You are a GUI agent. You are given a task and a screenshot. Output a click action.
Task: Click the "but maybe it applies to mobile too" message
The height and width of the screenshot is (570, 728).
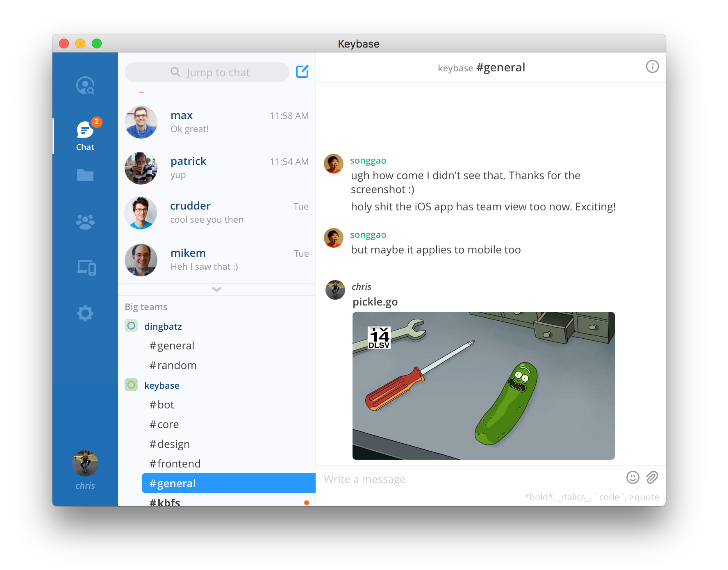(436, 250)
